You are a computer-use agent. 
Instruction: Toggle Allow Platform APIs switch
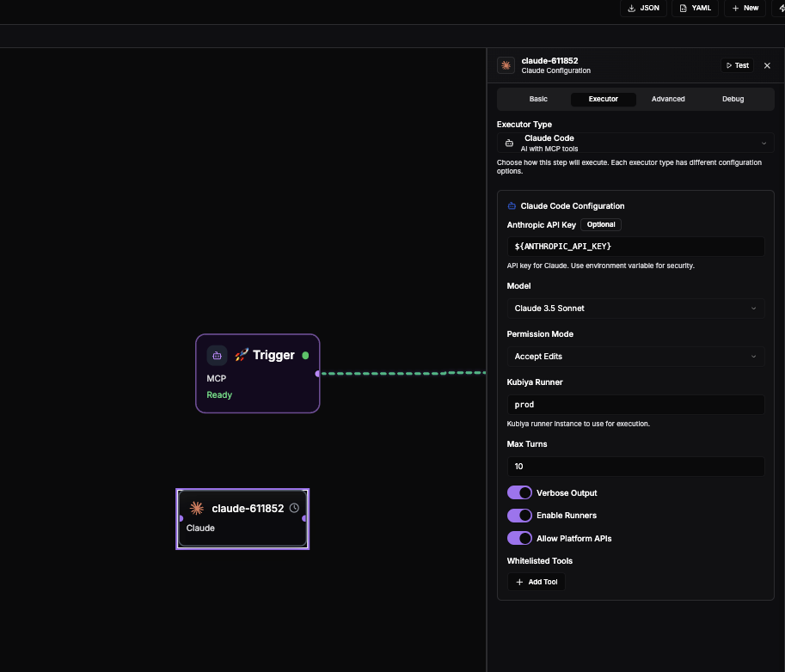point(519,539)
